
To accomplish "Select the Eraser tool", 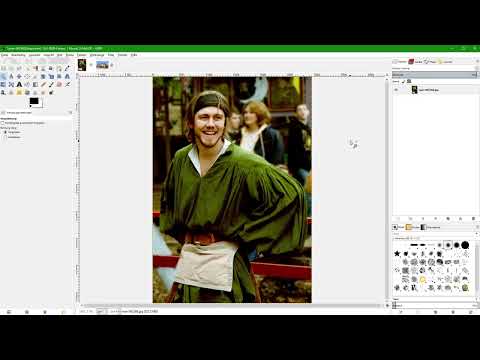I will click(59, 84).
